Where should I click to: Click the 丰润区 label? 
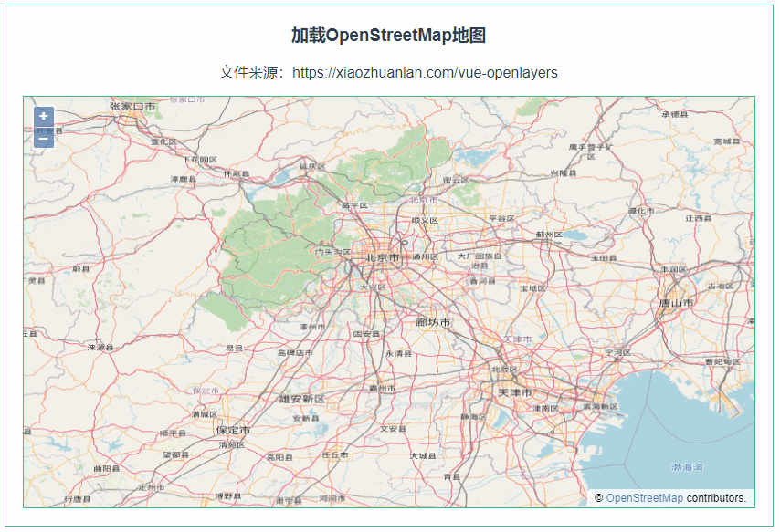tap(673, 269)
